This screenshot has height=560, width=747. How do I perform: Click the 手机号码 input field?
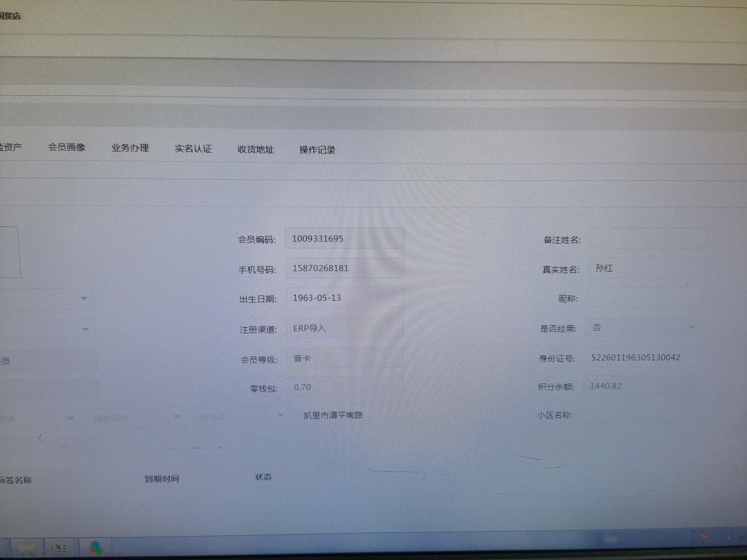pyautogui.click(x=344, y=268)
